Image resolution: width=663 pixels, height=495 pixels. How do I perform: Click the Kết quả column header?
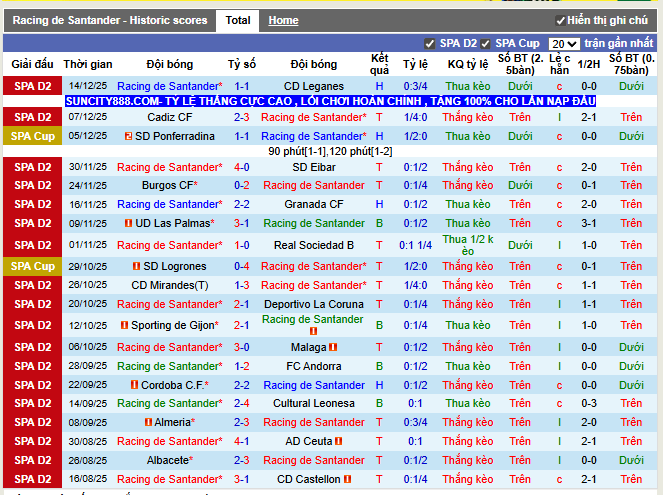[x=379, y=64]
